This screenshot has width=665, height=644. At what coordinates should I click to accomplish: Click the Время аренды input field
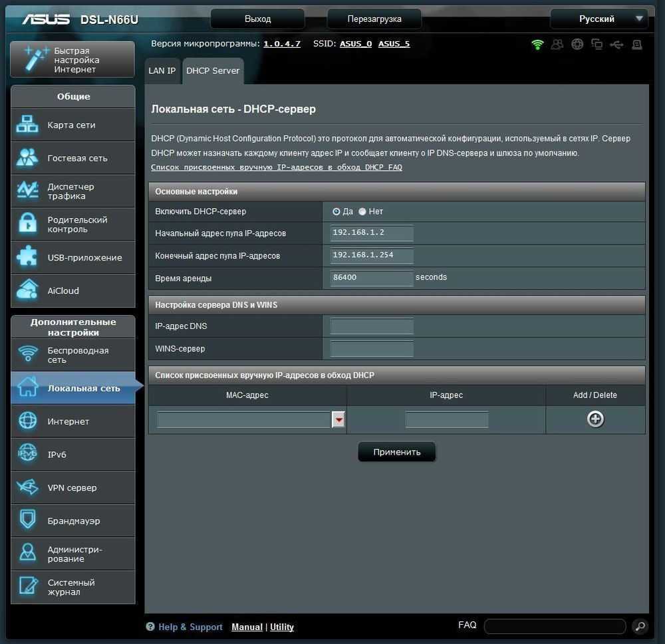tap(372, 278)
